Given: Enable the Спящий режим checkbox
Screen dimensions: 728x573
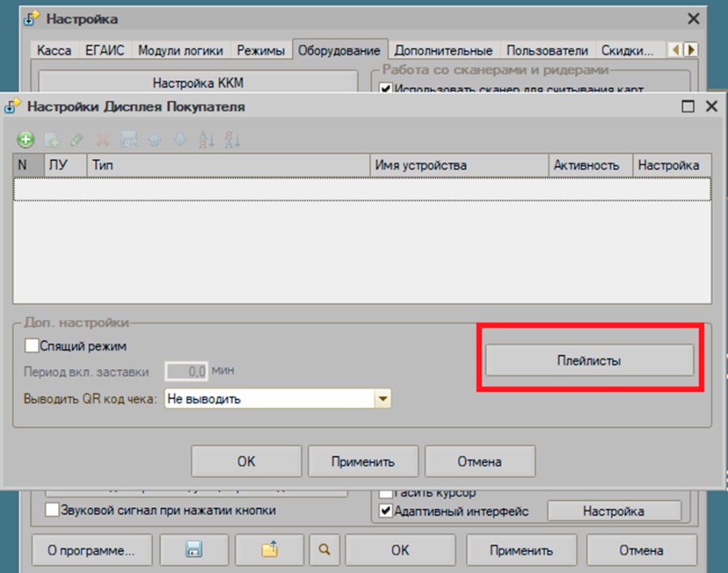Looking at the screenshot, I should pos(32,346).
